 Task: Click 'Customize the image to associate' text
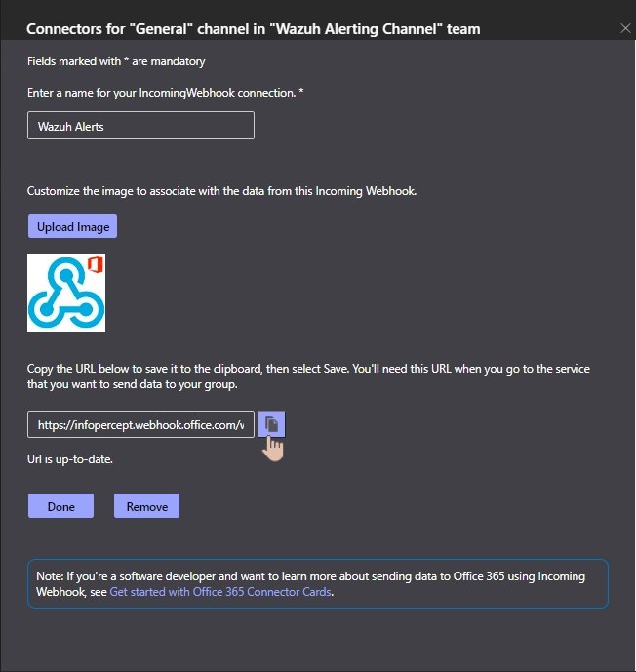coord(221,191)
